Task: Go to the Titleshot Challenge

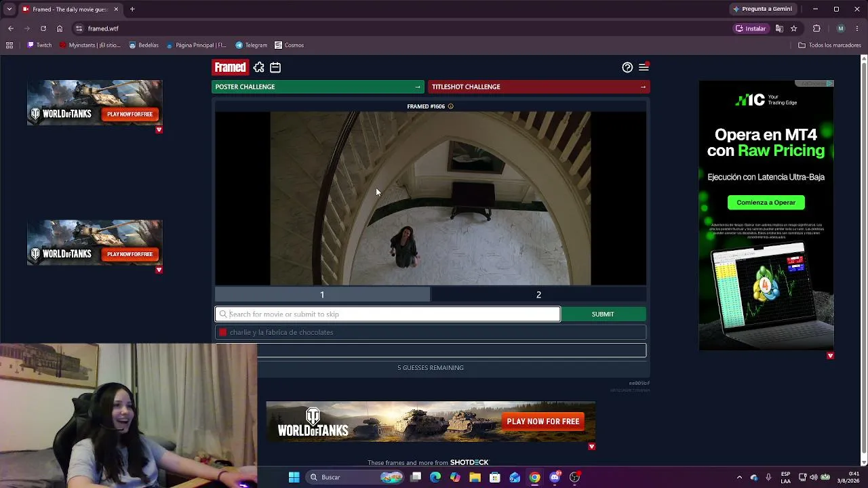Action: [538, 87]
